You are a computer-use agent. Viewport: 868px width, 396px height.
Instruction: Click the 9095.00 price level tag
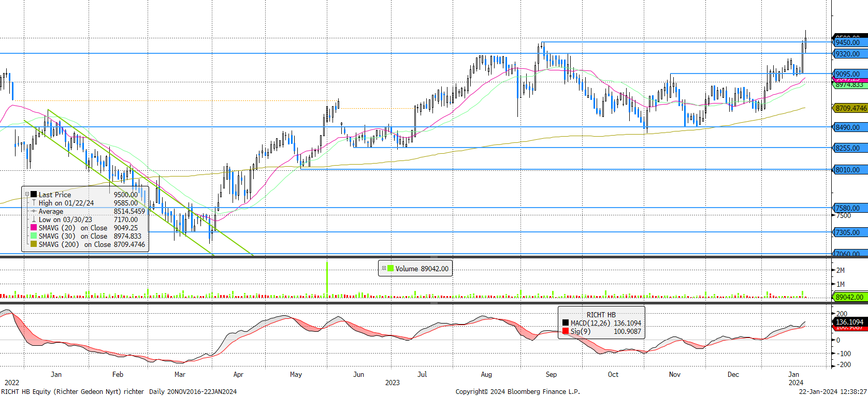click(850, 74)
